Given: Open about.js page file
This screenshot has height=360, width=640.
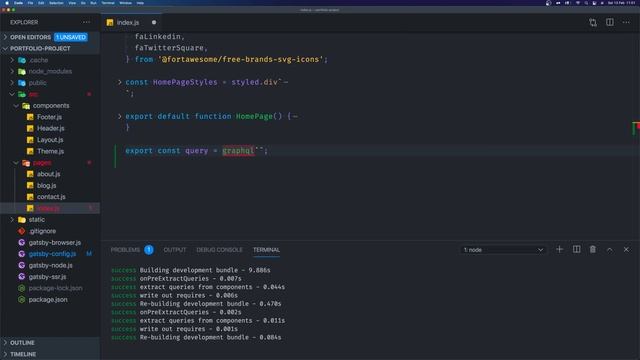Looking at the screenshot, I should [x=49, y=174].
